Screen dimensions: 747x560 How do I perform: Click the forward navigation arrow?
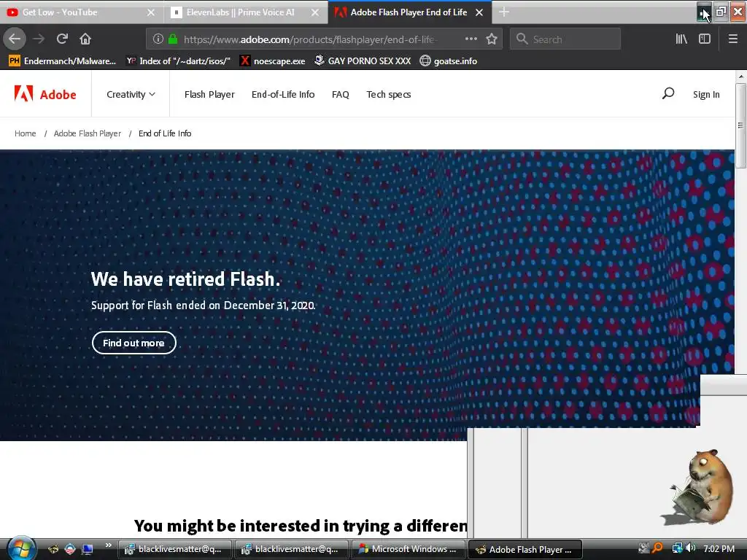(39, 39)
